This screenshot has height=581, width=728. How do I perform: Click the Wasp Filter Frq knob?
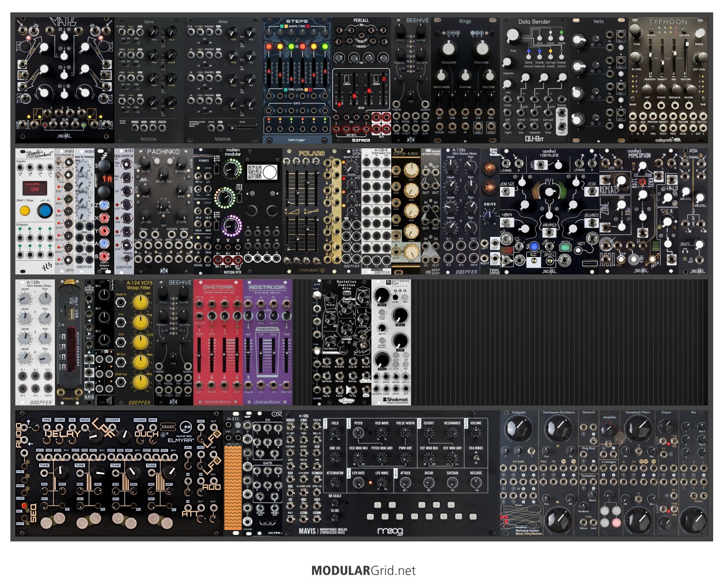coord(140,322)
